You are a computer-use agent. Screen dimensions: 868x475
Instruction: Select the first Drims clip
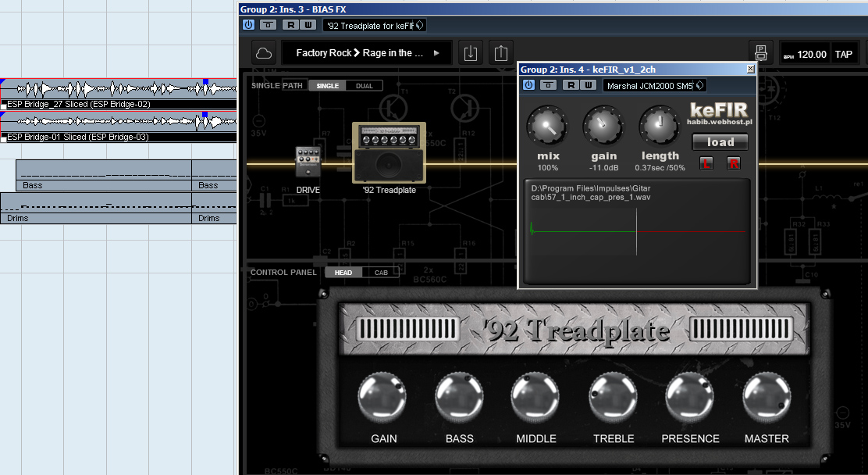click(96, 208)
